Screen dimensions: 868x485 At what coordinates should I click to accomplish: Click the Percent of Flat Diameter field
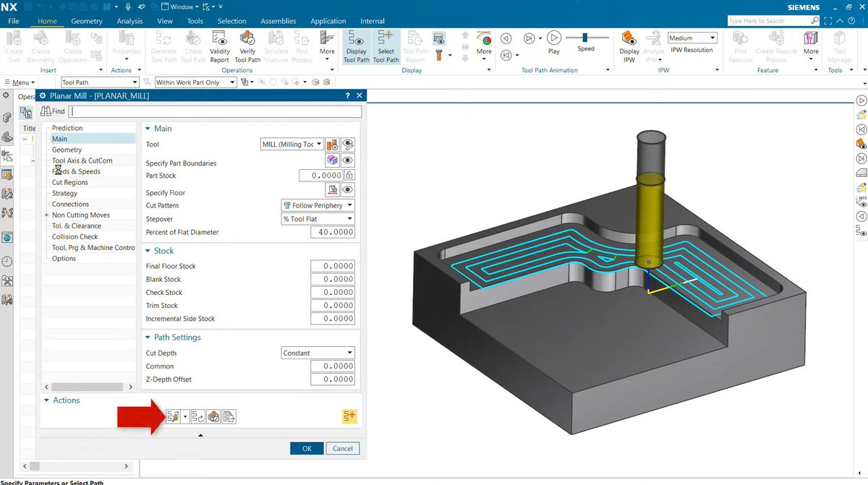[332, 232]
